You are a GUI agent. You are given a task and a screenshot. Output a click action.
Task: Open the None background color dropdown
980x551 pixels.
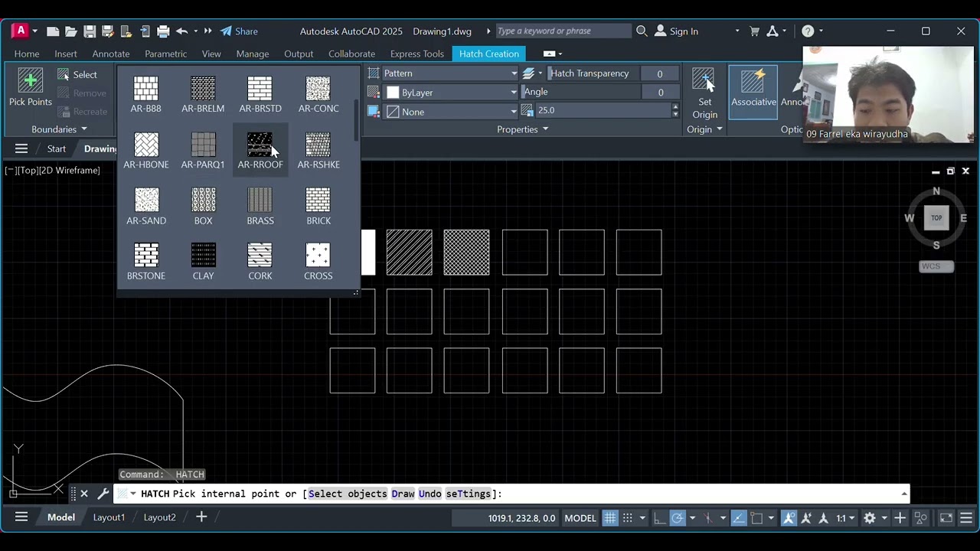pyautogui.click(x=450, y=112)
